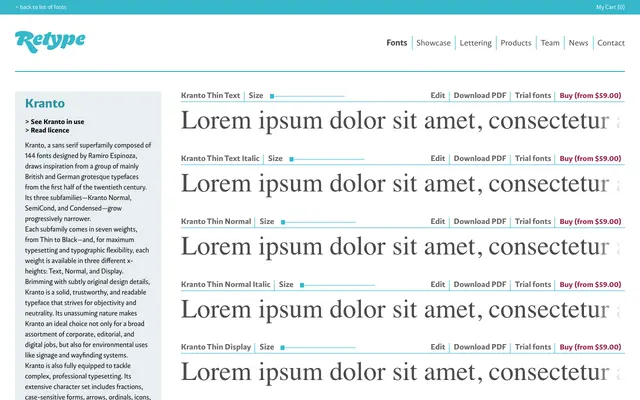Select the Kranto Thin Text label
Viewport: 640px width, 400px height.
[210, 96]
